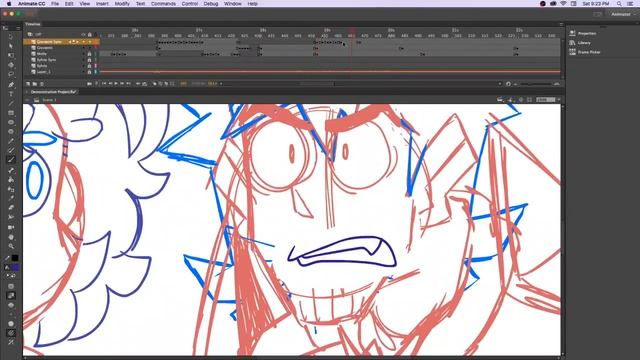This screenshot has width=640, height=360.
Task: Create a new layer in timeline
Action: point(28,84)
